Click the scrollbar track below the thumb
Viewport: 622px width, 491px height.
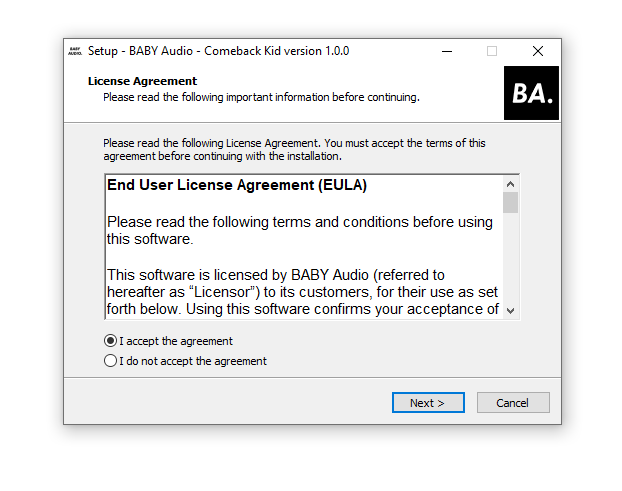(x=511, y=260)
